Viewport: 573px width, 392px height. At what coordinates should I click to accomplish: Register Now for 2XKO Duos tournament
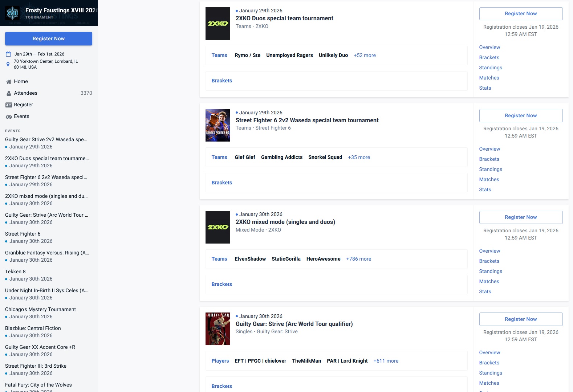coord(521,14)
